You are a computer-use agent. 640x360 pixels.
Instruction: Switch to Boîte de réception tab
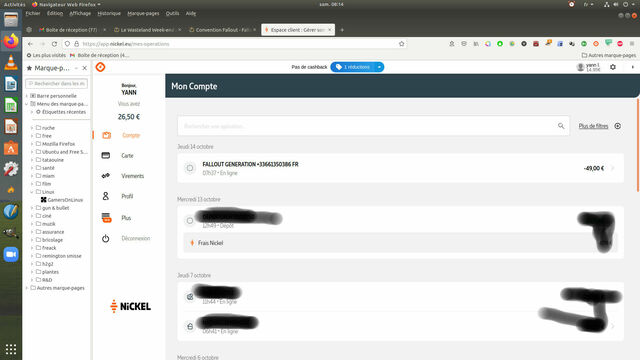(72, 30)
